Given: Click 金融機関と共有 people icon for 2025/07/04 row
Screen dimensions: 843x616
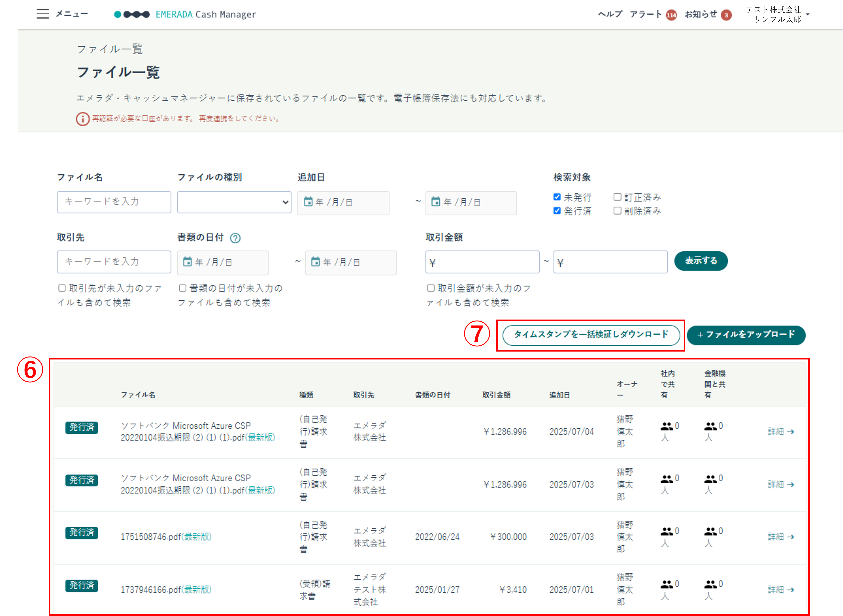Looking at the screenshot, I should coord(710,426).
